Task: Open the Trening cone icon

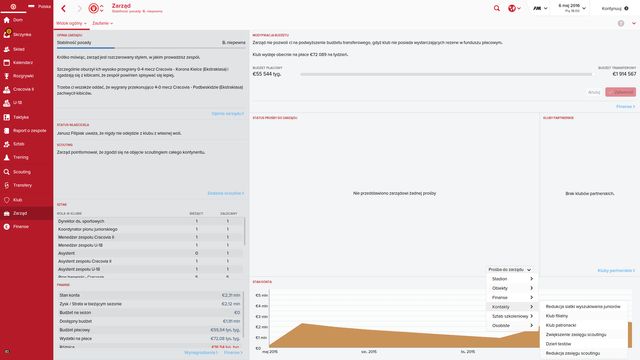Action: [7, 157]
